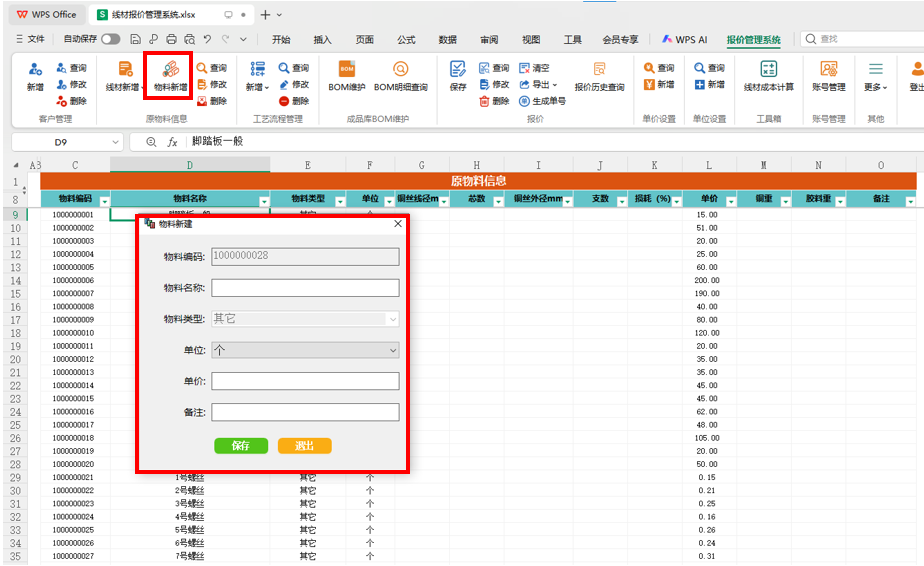Open BOM维护 in the ribbon

(x=346, y=76)
